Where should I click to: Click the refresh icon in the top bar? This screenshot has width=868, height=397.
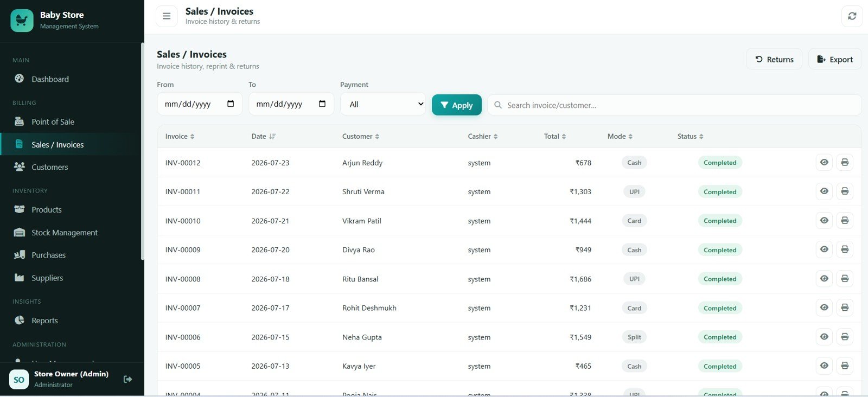(852, 16)
